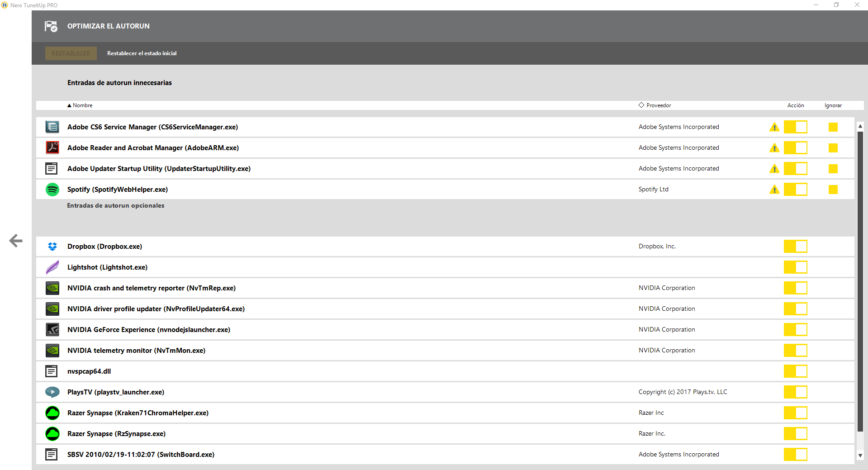The width and height of the screenshot is (868, 470).
Task: Click the Nero TuneItUp PRO title bar icon
Action: click(5, 5)
